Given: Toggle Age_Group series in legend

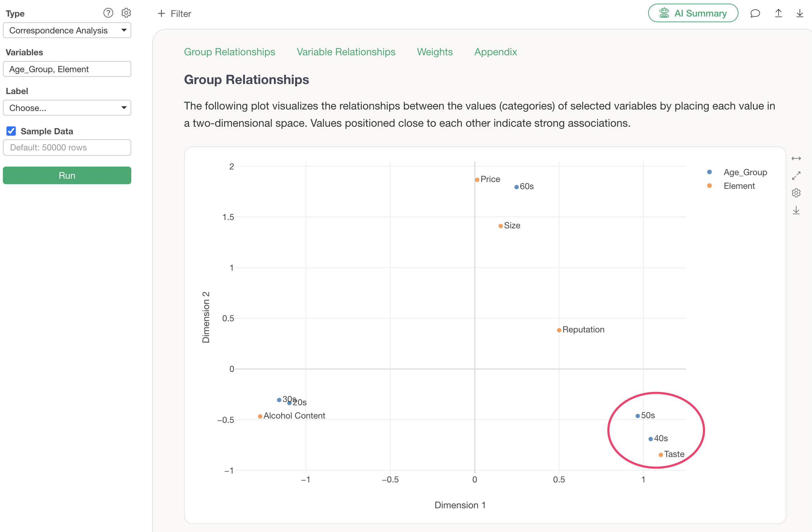Looking at the screenshot, I should [745, 172].
